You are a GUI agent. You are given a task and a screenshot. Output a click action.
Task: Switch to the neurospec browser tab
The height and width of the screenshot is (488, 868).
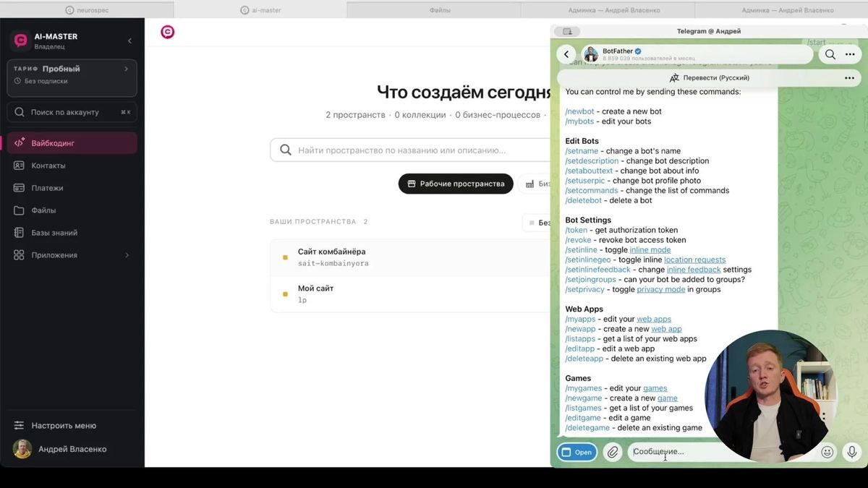point(87,10)
